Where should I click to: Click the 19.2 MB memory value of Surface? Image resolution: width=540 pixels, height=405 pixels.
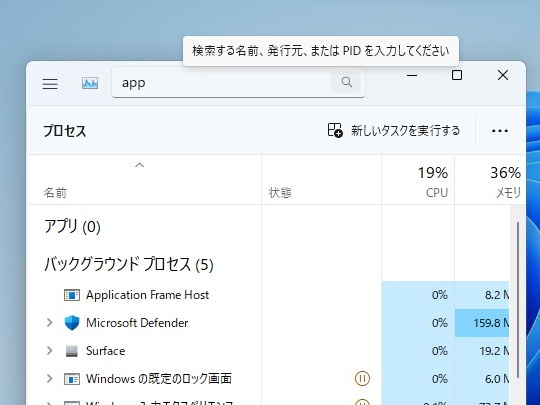pyautogui.click(x=494, y=351)
